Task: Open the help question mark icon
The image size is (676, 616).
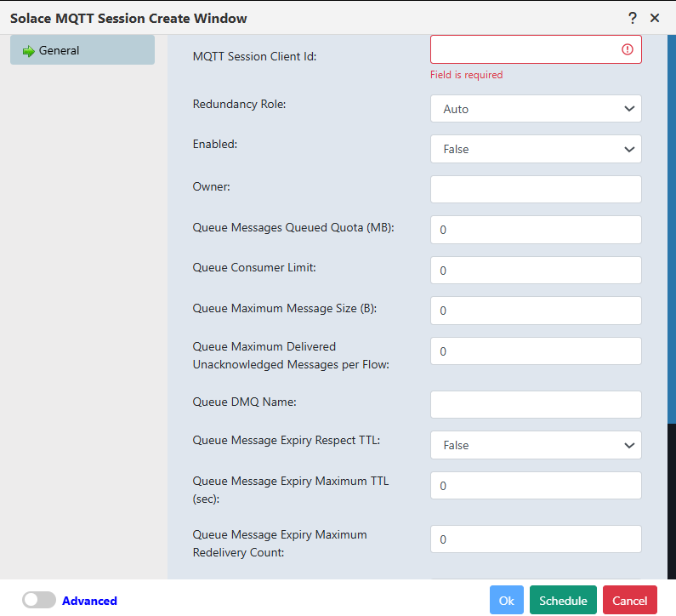Action: 632,18
